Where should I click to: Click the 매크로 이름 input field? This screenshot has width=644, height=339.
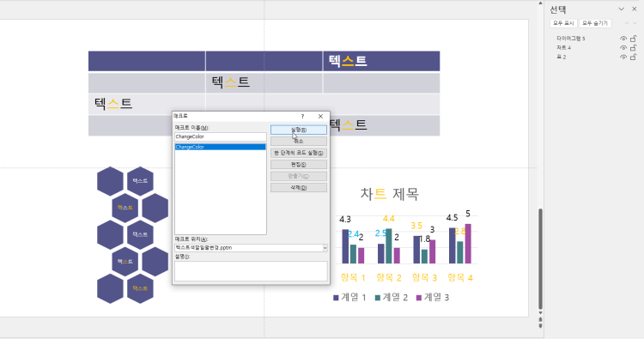click(x=220, y=136)
